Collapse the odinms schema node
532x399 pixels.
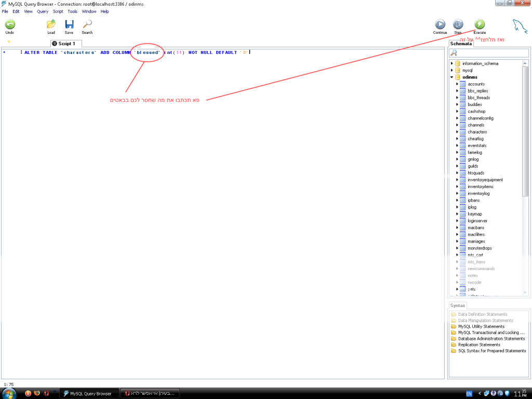(x=451, y=77)
